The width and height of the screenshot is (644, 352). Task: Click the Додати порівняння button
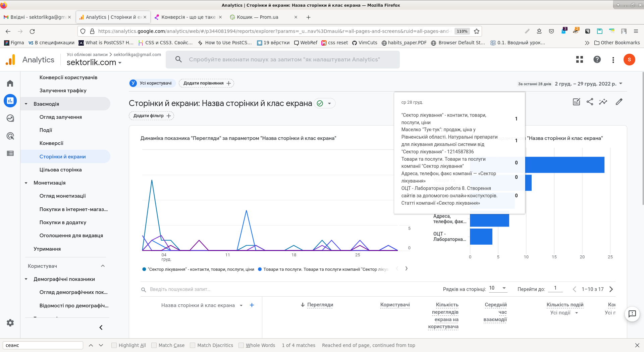point(206,83)
